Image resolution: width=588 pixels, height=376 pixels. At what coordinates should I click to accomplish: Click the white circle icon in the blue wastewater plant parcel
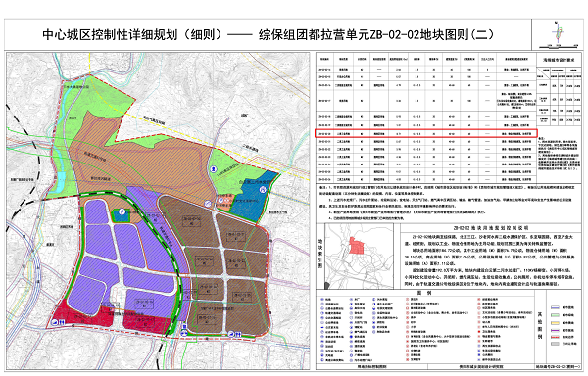tap(262, 190)
